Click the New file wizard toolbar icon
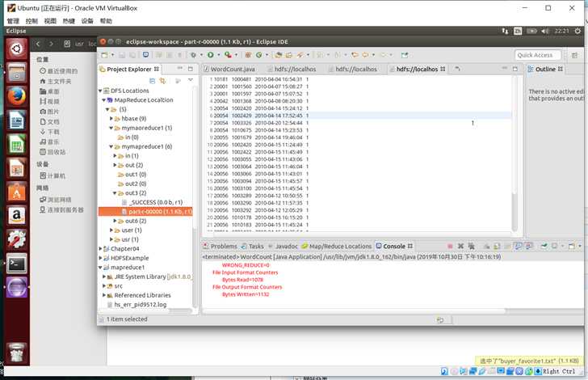This screenshot has width=588, height=380. coord(105,55)
